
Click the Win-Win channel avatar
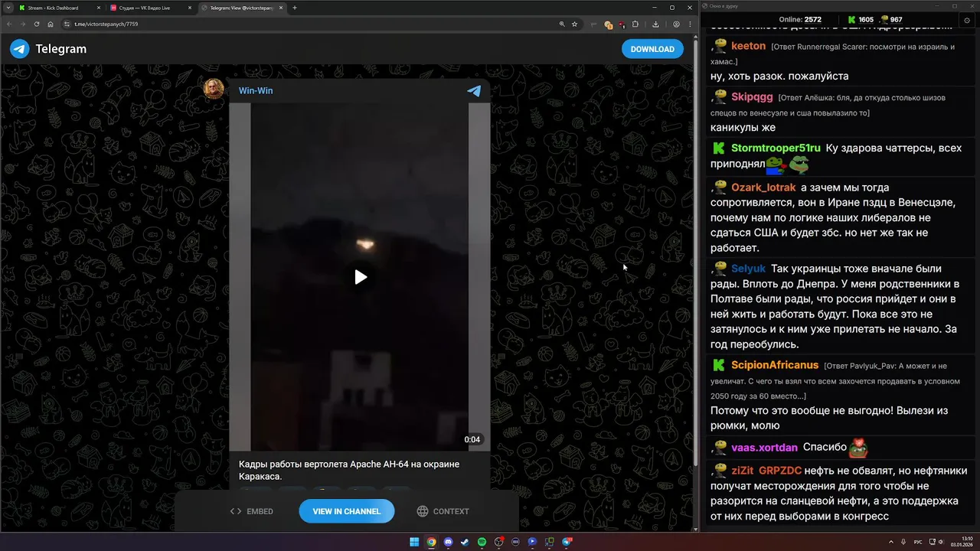pyautogui.click(x=214, y=89)
